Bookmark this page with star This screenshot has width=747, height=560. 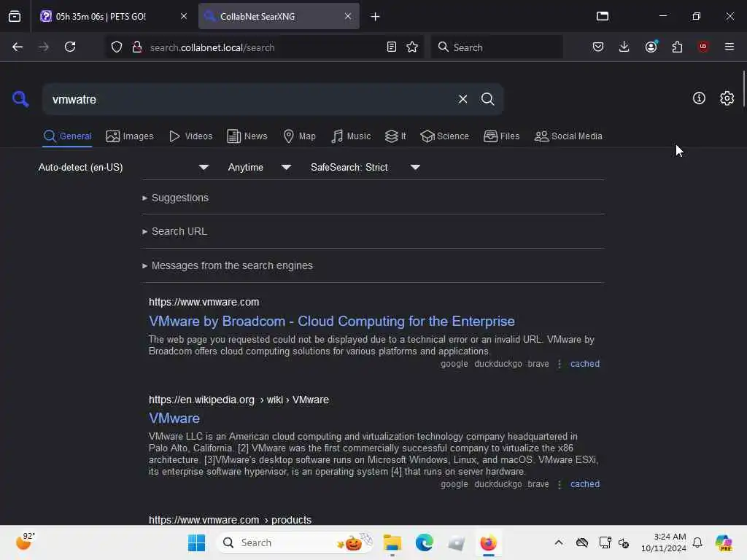point(412,47)
